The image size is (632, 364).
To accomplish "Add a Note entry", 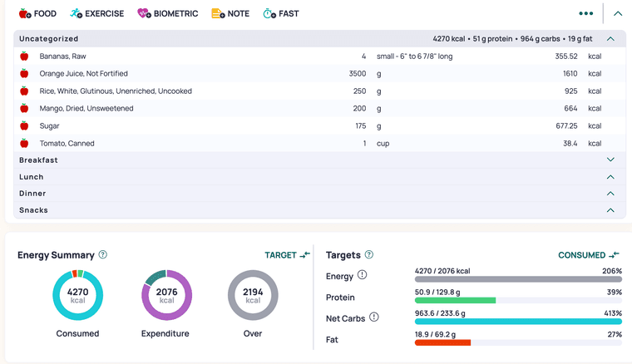I will [x=230, y=14].
